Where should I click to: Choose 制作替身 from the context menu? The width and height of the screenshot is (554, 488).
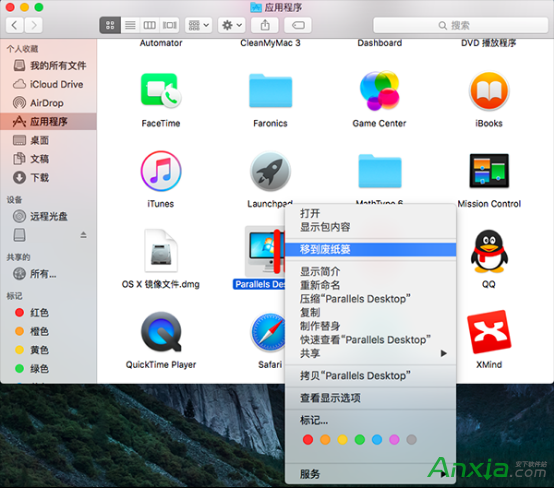click(370, 326)
